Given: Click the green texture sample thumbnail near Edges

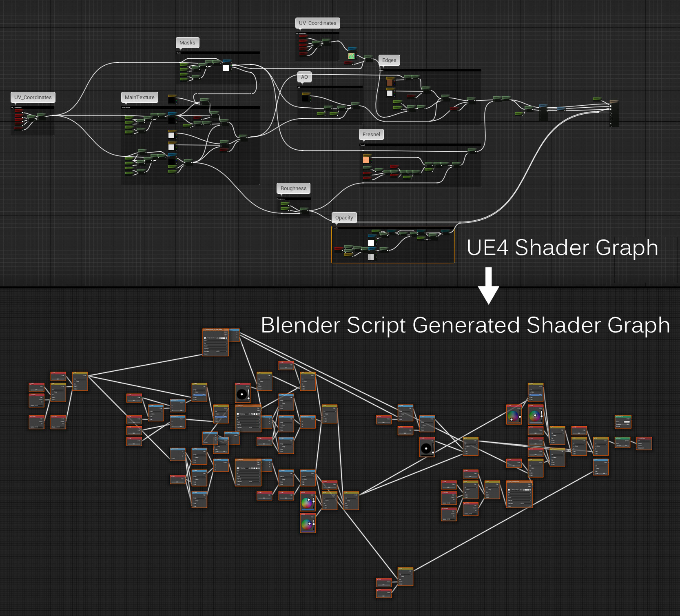Looking at the screenshot, I should tap(351, 56).
